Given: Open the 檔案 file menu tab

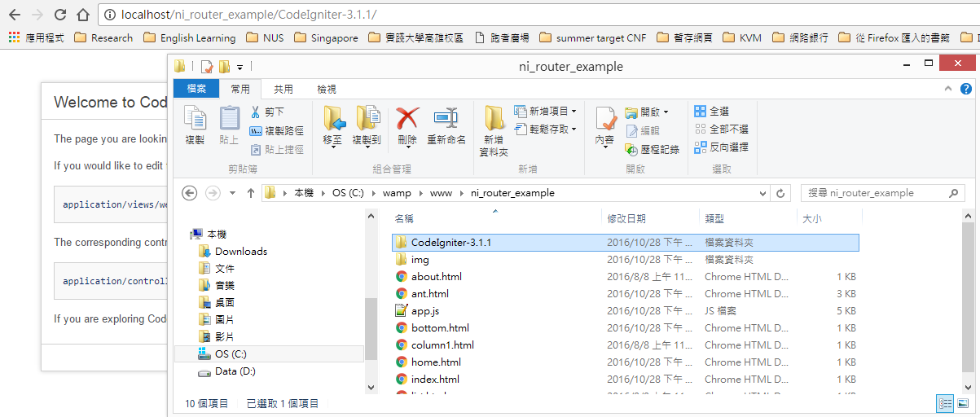Looking at the screenshot, I should tap(196, 89).
